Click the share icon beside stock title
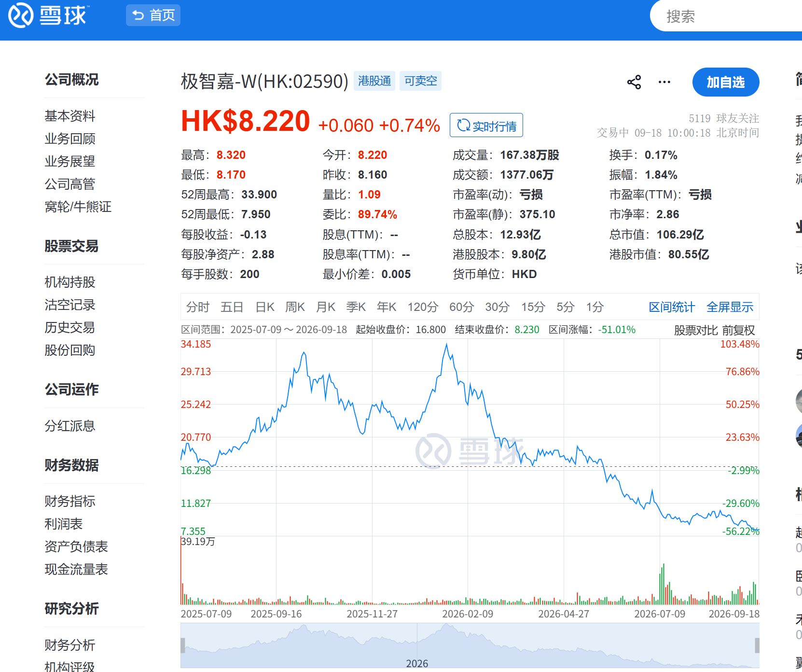 [634, 82]
